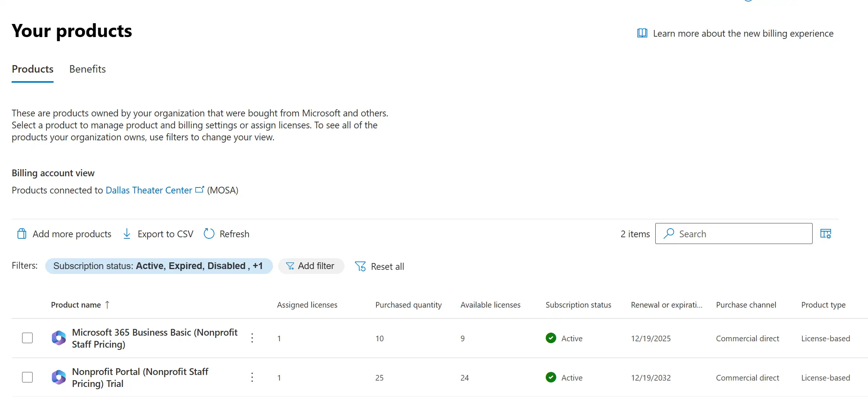Viewport: 868px width, 412px height.
Task: Open Subscription status filter pill
Action: click(159, 266)
